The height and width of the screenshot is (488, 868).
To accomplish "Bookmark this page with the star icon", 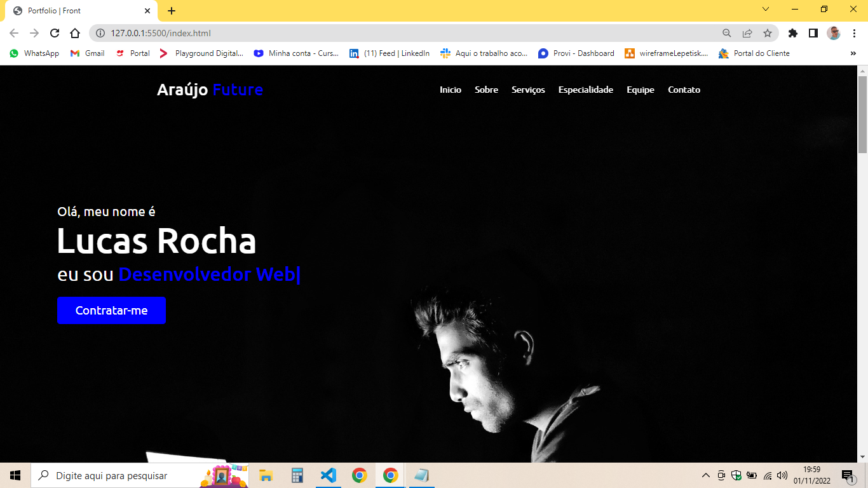I will tap(767, 32).
